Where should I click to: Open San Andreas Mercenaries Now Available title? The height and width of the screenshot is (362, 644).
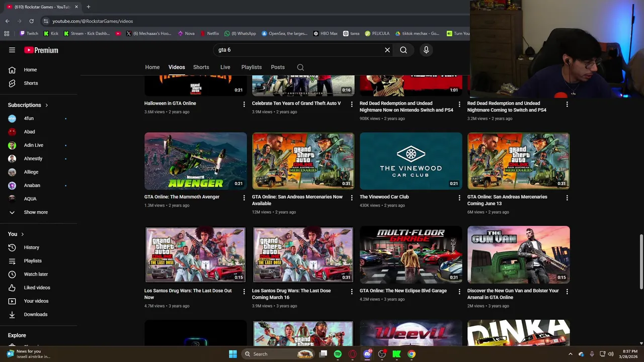[297, 200]
